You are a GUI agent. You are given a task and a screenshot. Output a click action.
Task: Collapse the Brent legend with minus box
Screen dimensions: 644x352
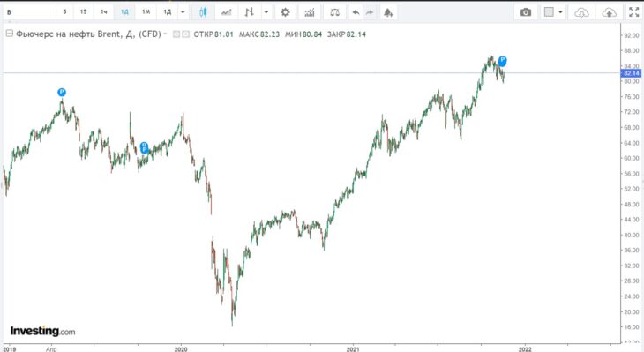(x=9, y=34)
